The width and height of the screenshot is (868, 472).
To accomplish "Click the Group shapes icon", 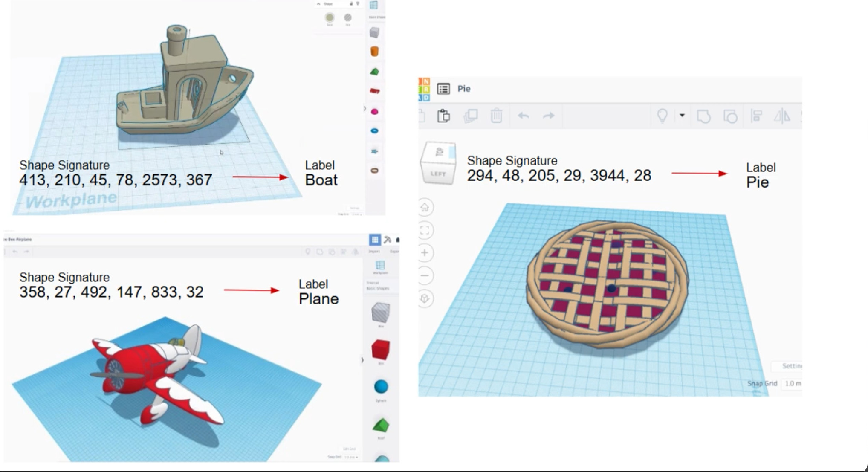I will [x=703, y=116].
